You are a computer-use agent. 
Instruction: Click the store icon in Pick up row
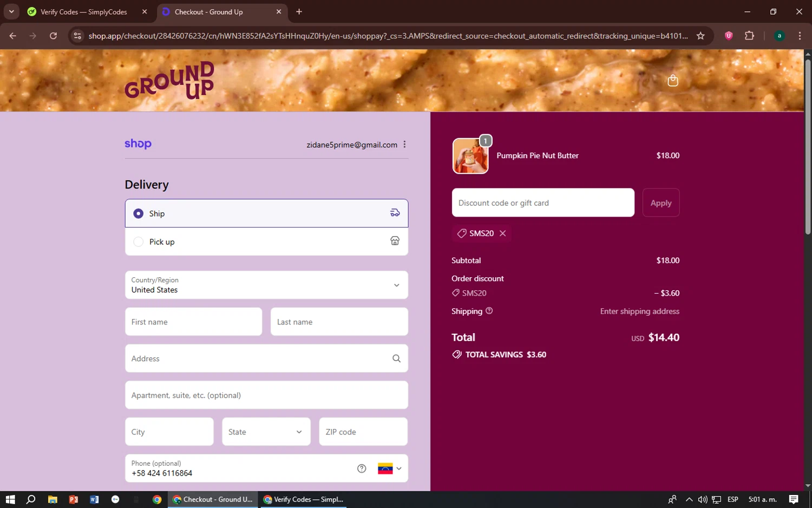point(395,241)
